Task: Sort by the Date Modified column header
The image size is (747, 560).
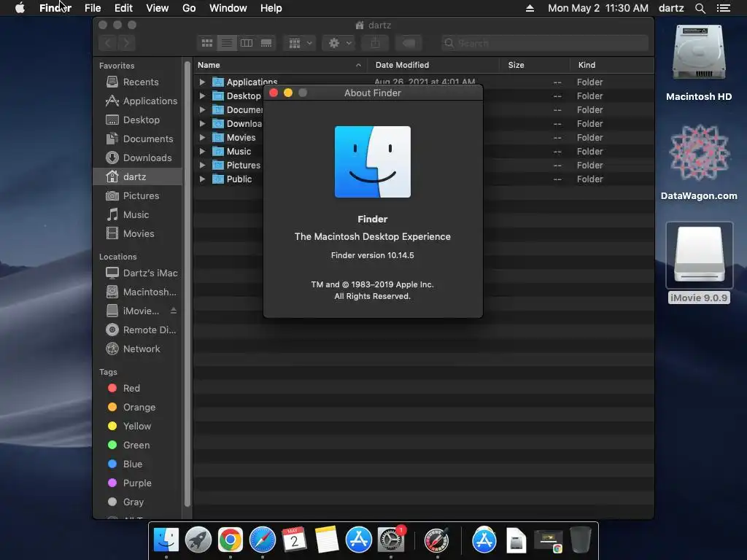Action: point(433,65)
